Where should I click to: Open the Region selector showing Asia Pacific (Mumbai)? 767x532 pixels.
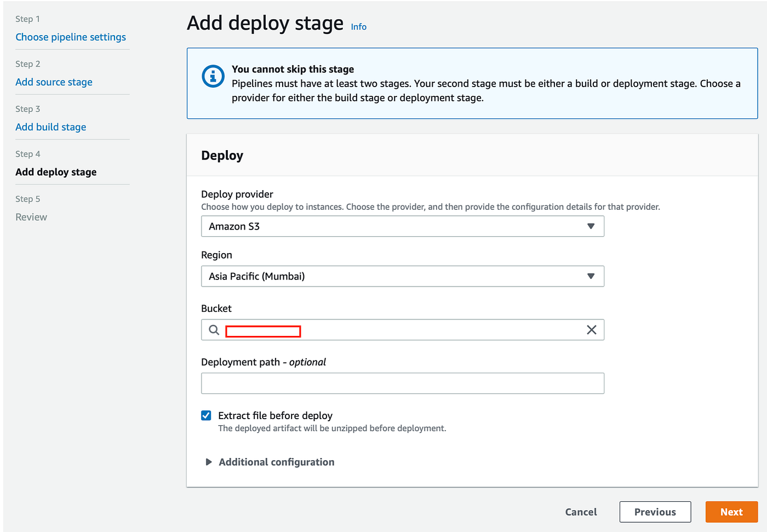(x=403, y=276)
